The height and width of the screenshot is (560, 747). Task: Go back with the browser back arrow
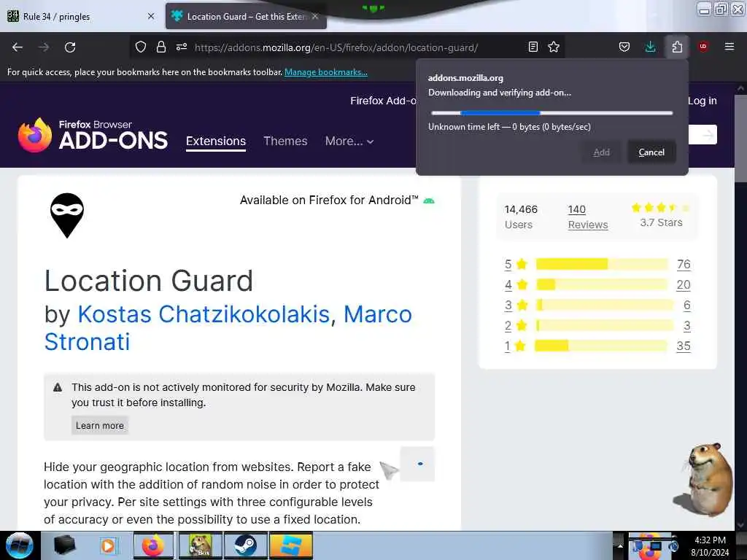coord(18,47)
